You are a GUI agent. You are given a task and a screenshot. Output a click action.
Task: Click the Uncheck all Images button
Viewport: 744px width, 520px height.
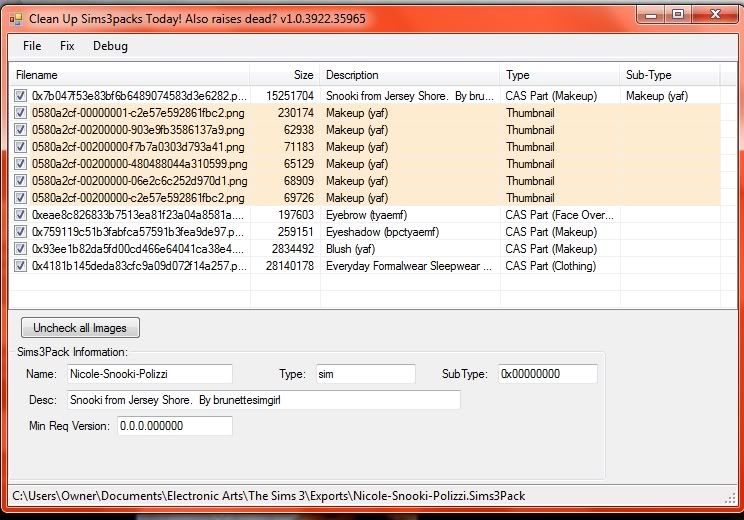tap(80, 328)
